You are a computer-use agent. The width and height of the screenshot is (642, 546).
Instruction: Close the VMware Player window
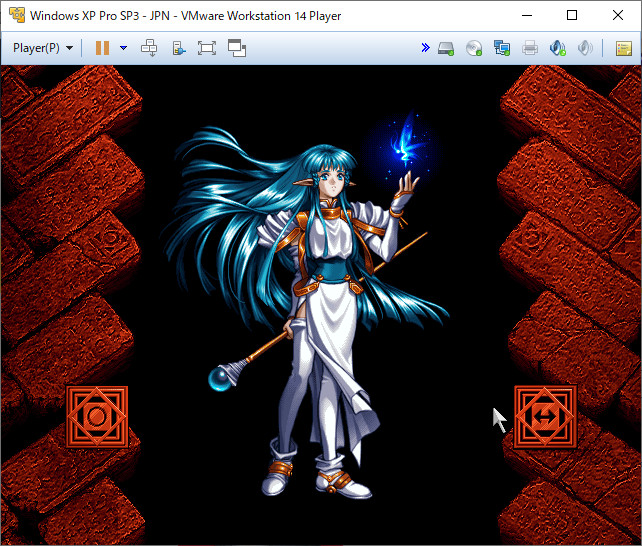tap(618, 16)
